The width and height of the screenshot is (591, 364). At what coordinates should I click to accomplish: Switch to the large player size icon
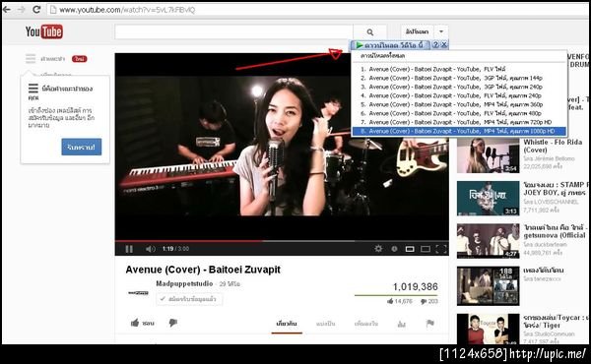pos(426,249)
